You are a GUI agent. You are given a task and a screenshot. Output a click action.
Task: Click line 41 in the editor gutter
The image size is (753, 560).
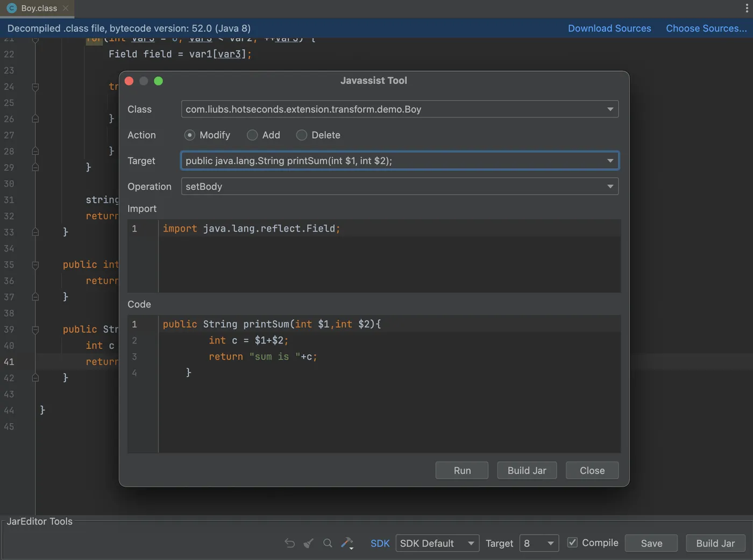pos(9,362)
